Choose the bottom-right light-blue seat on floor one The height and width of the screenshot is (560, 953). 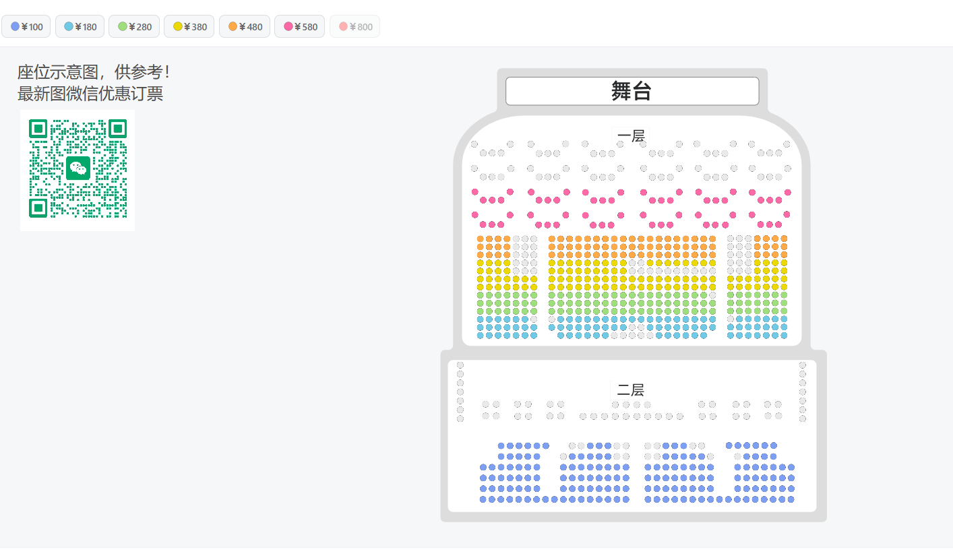(784, 335)
